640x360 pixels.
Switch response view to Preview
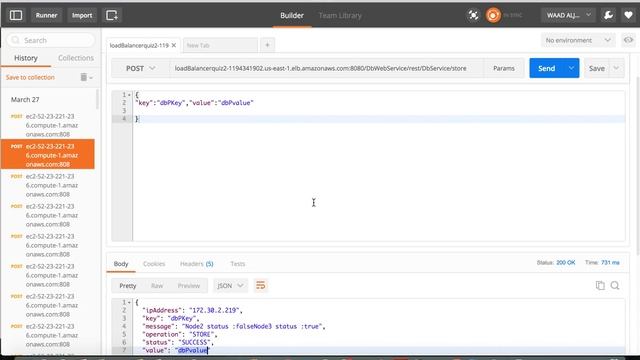(x=189, y=285)
